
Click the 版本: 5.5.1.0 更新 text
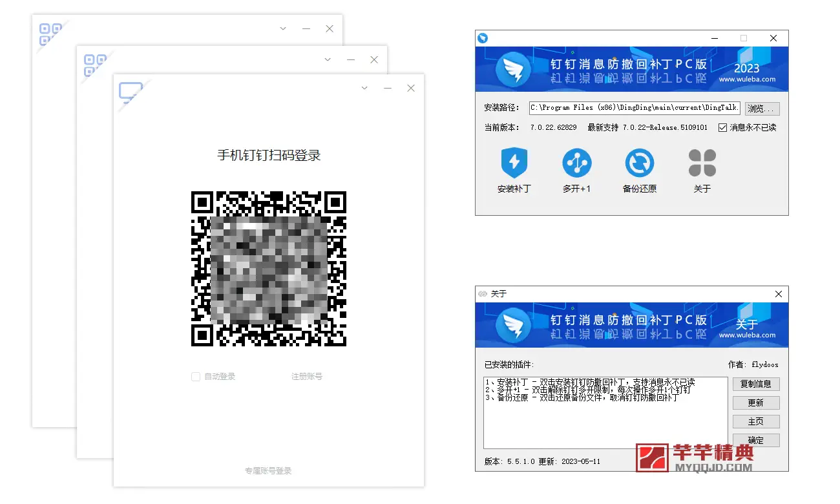[x=543, y=461]
